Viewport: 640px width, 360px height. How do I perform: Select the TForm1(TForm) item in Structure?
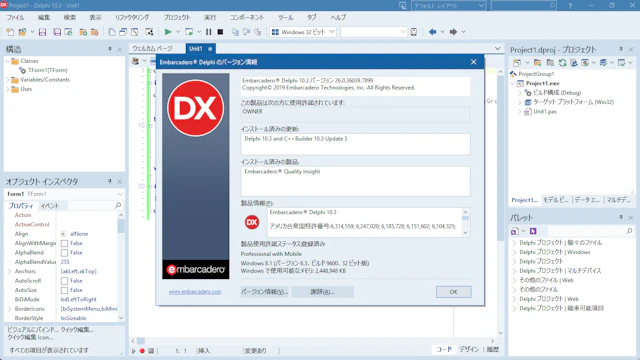47,70
